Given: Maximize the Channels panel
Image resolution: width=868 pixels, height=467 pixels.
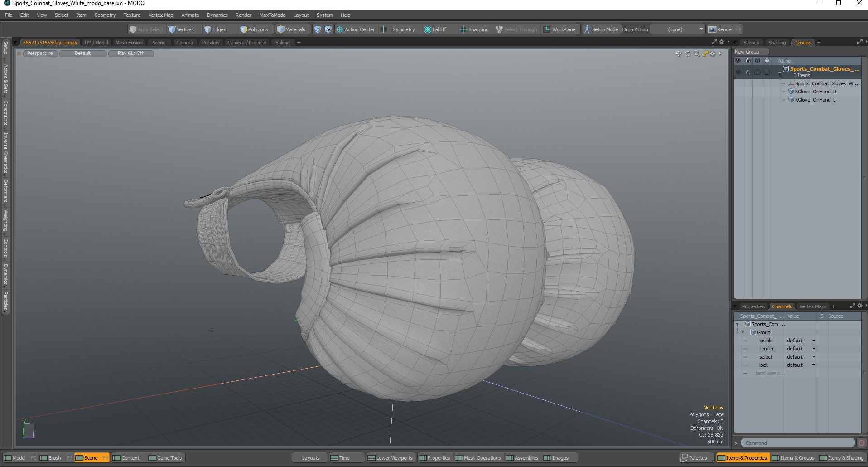Looking at the screenshot, I should tap(852, 306).
